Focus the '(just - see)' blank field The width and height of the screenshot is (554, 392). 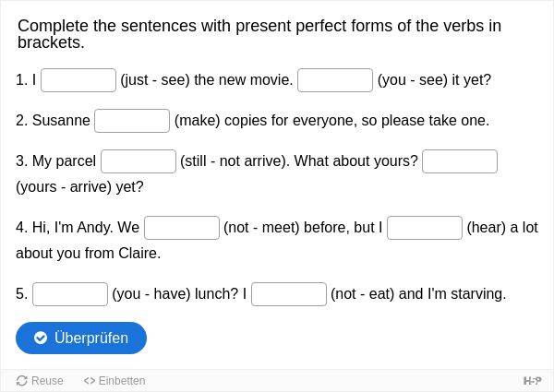(x=78, y=80)
